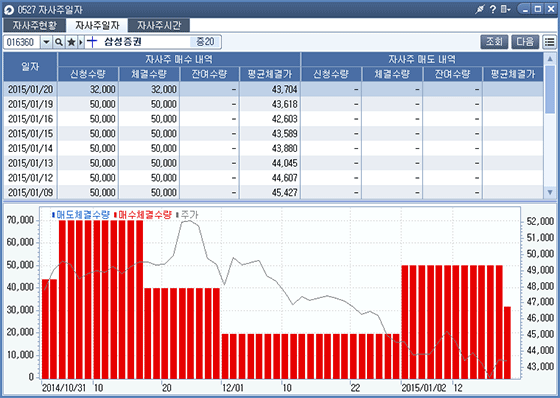Click the 주가 chart legend

[x=187, y=215]
